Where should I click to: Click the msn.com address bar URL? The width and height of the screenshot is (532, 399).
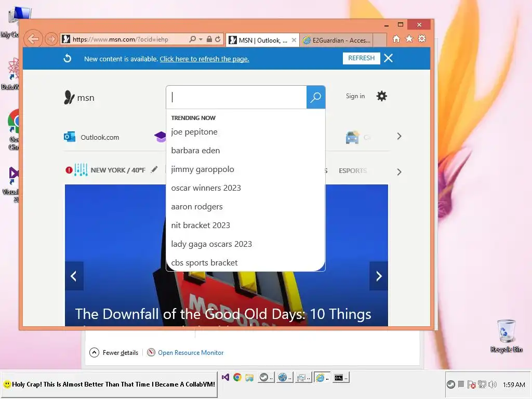tap(121, 39)
